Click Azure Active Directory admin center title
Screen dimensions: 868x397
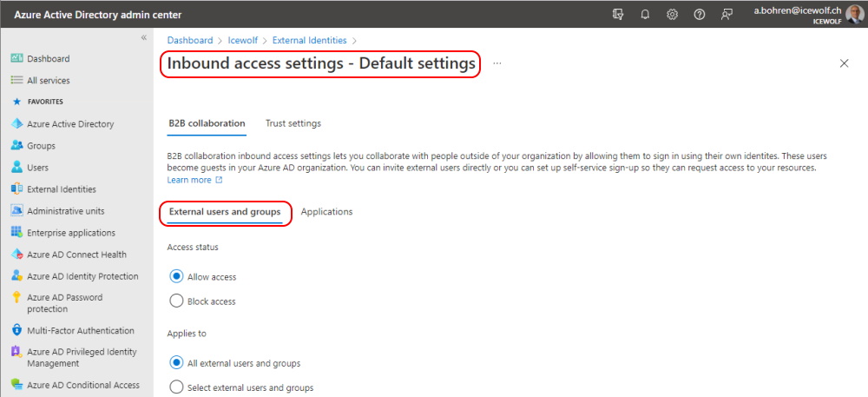(97, 15)
